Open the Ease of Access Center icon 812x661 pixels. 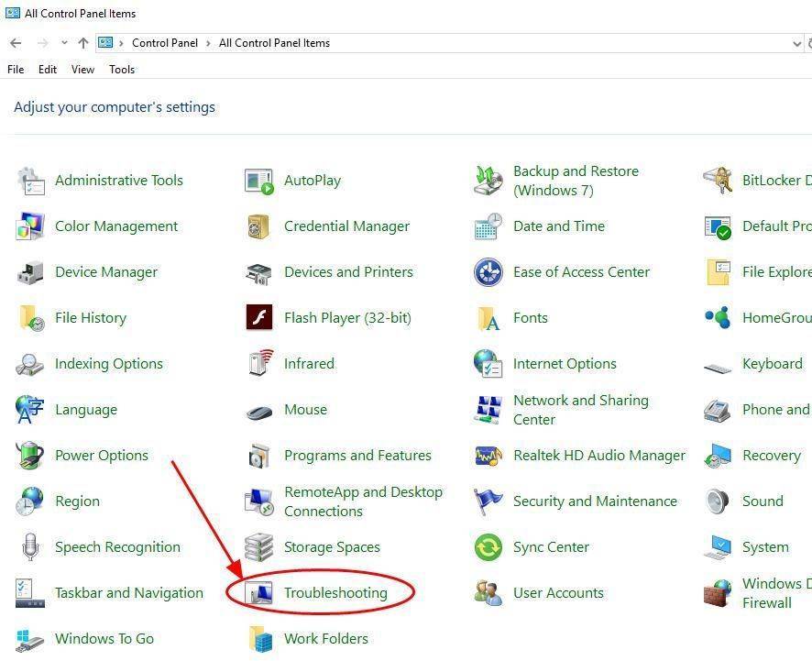click(x=488, y=272)
